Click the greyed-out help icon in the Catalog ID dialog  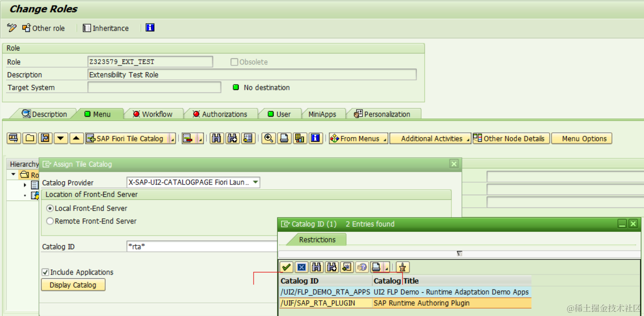(362, 267)
